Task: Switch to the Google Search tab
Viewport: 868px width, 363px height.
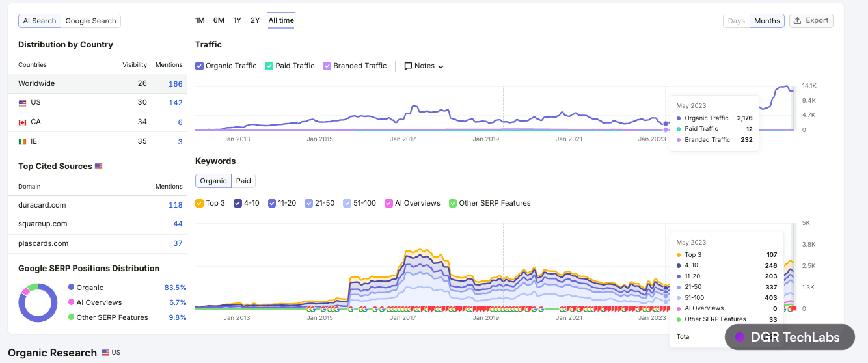Action: coord(90,21)
